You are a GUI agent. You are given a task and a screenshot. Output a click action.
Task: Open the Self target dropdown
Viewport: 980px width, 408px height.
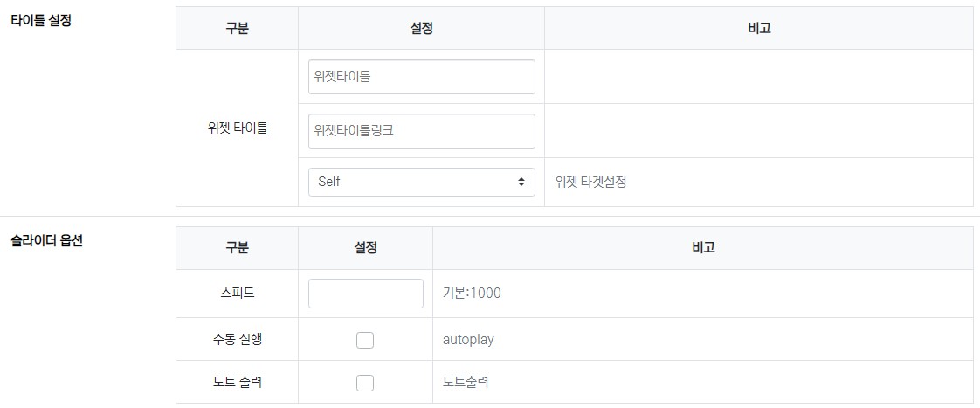point(421,182)
